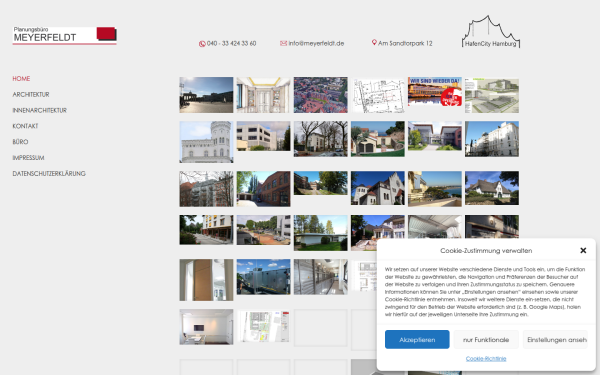
Task: Open the Cookie-Richtlinie link
Action: [x=486, y=359]
